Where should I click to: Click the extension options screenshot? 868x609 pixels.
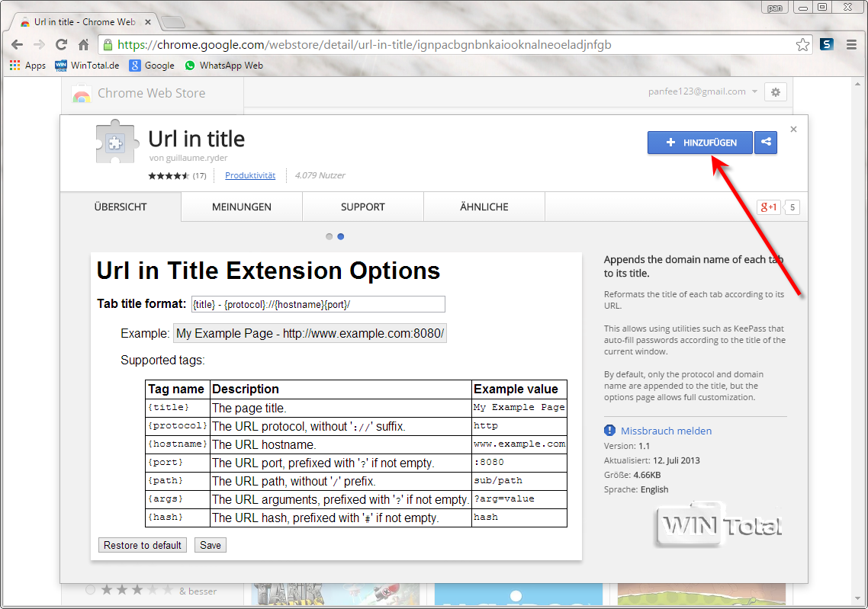pyautogui.click(x=336, y=406)
